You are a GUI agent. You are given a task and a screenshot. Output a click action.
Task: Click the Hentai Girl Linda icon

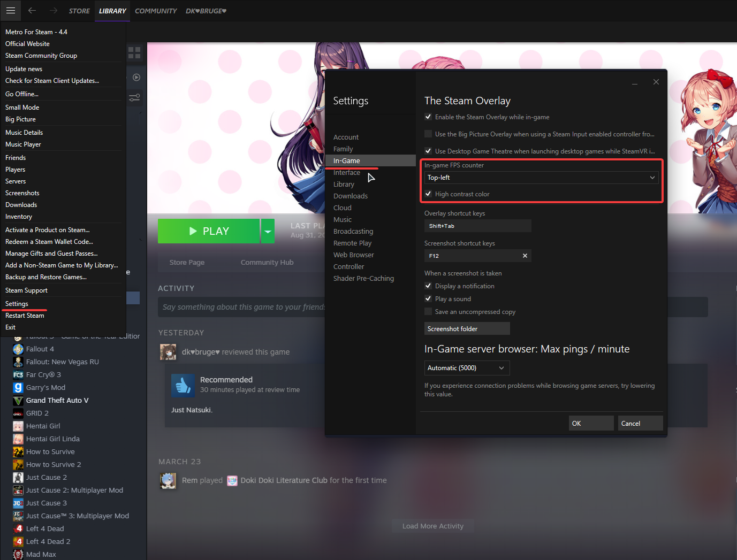tap(18, 439)
